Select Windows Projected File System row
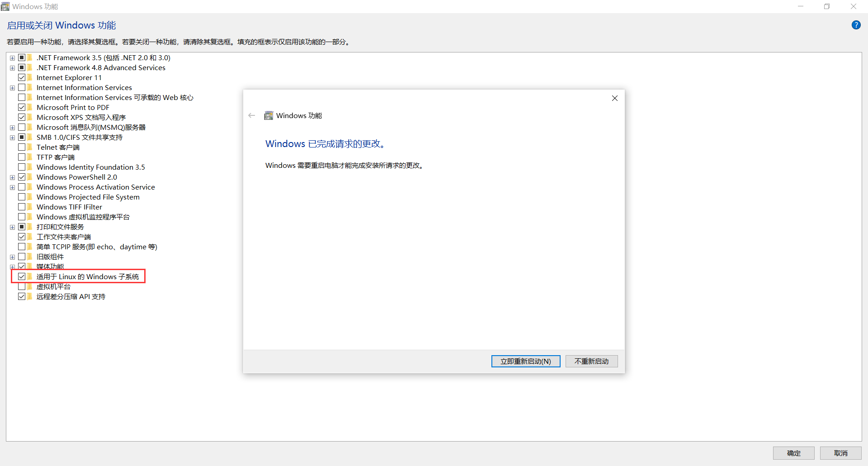The width and height of the screenshot is (868, 466). pos(88,197)
